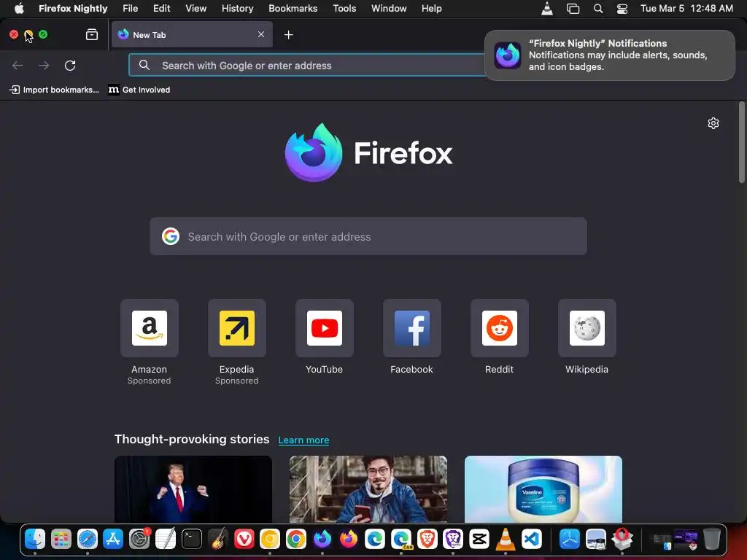Open the man with phone story thumbnail

click(368, 489)
